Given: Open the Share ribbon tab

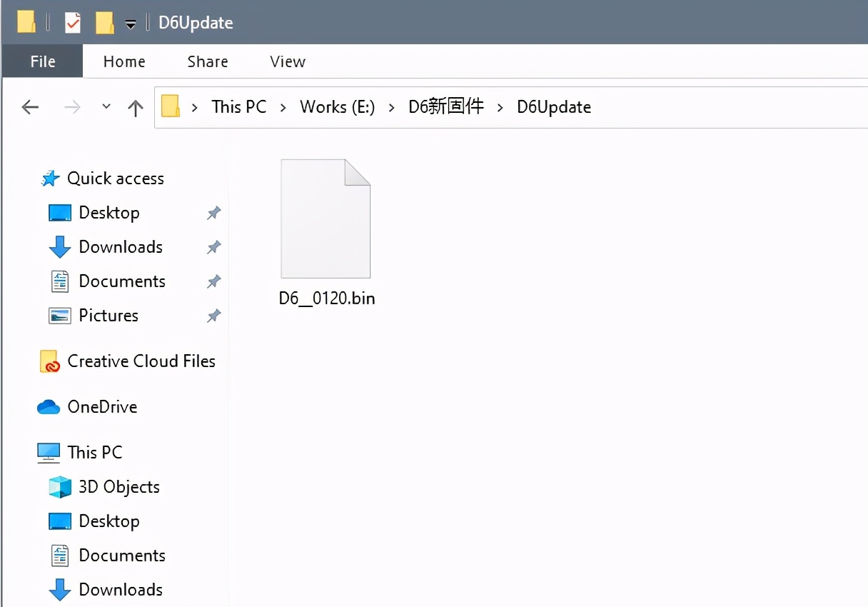Looking at the screenshot, I should coord(208,61).
